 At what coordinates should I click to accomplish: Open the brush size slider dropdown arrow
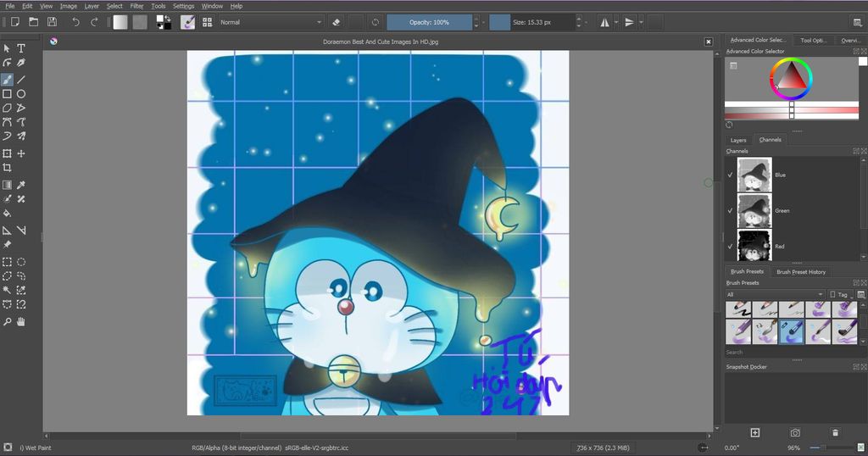click(587, 22)
